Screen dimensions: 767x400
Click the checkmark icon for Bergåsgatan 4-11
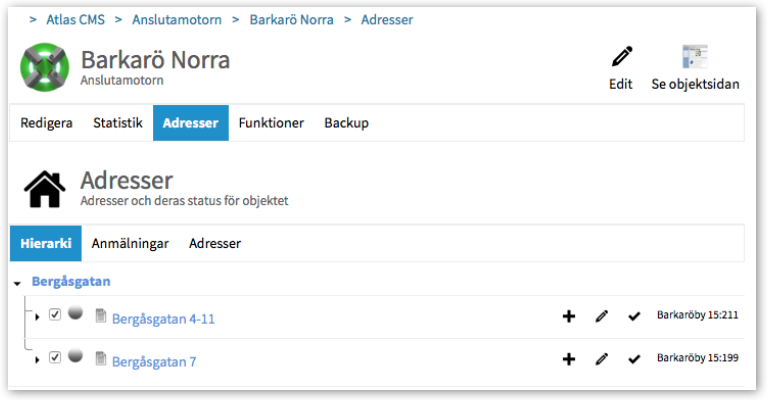(634, 317)
